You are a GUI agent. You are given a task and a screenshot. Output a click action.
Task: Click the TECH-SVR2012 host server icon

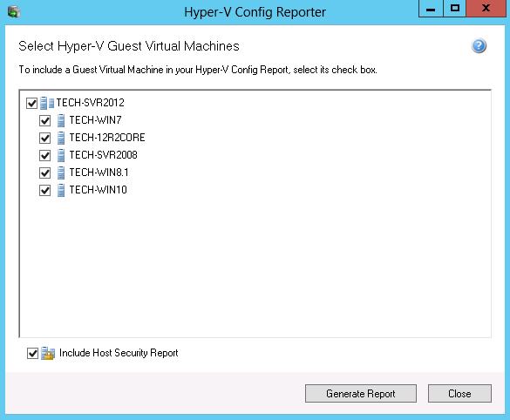pyautogui.click(x=47, y=103)
